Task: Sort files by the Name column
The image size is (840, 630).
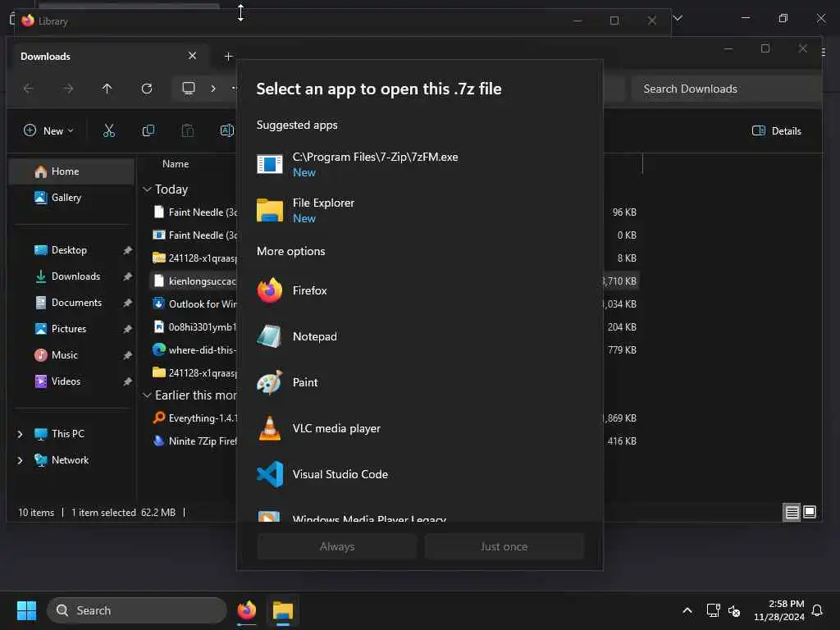Action: (x=176, y=164)
